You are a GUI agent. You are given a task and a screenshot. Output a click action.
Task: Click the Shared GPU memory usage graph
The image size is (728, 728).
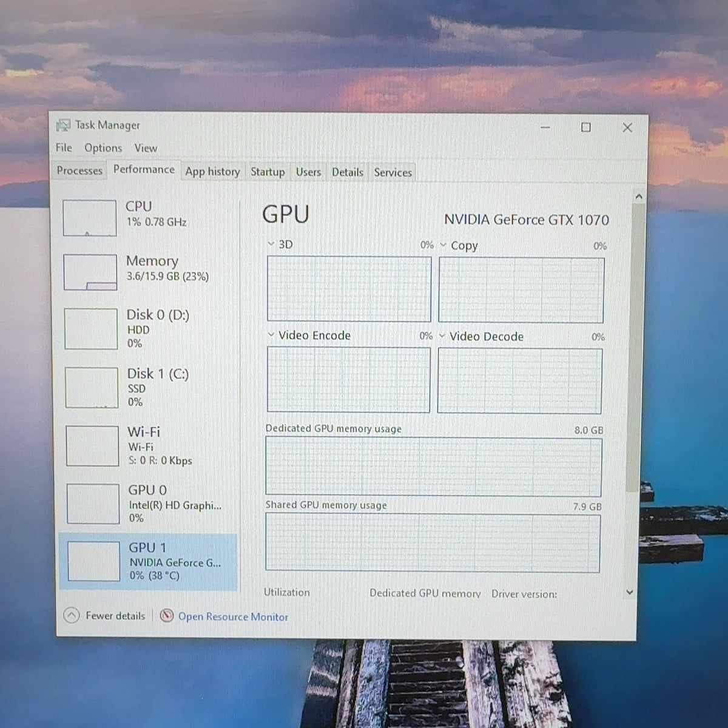[433, 543]
